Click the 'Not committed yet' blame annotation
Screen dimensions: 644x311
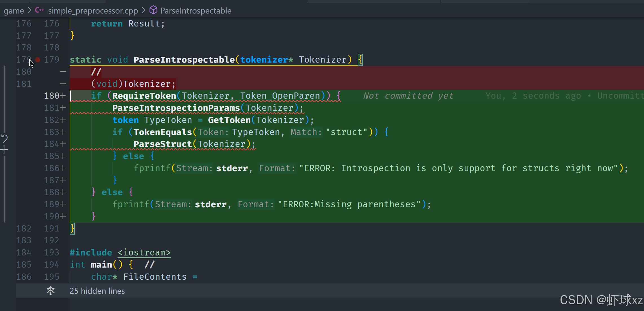(408, 96)
